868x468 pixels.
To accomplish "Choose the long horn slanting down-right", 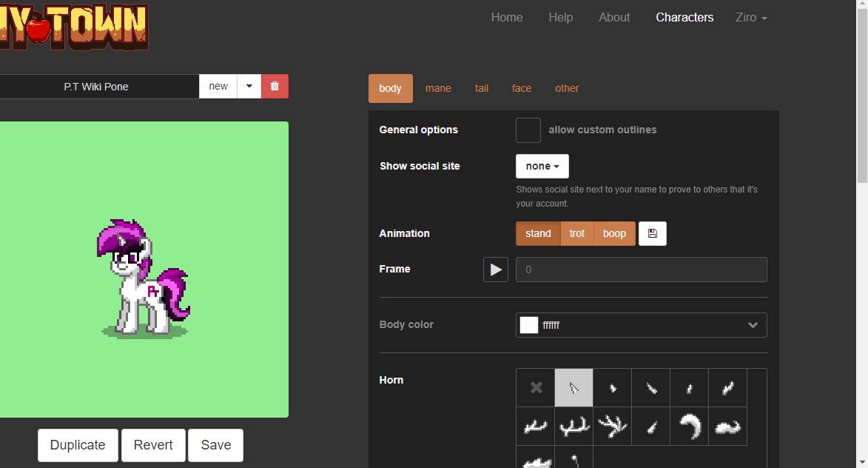I will [x=651, y=388].
